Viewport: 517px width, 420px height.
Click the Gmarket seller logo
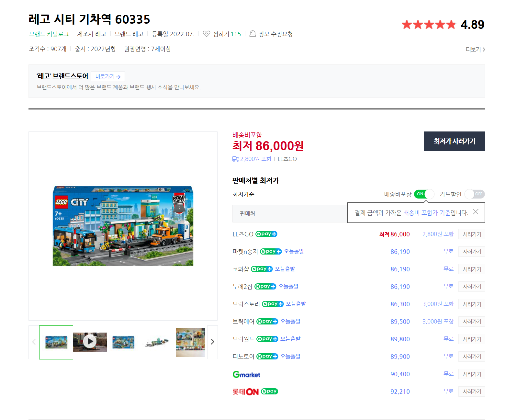246,374
